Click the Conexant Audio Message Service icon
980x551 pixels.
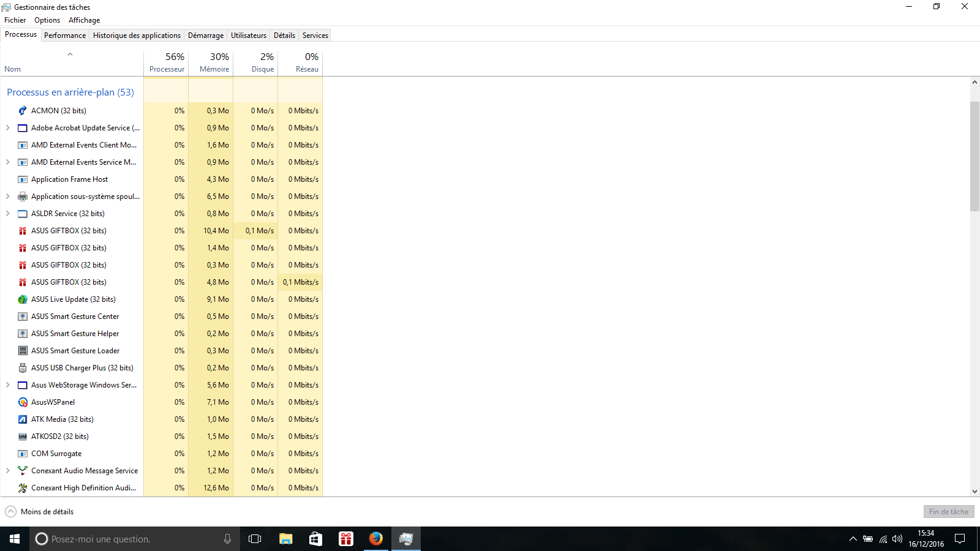[23, 471]
